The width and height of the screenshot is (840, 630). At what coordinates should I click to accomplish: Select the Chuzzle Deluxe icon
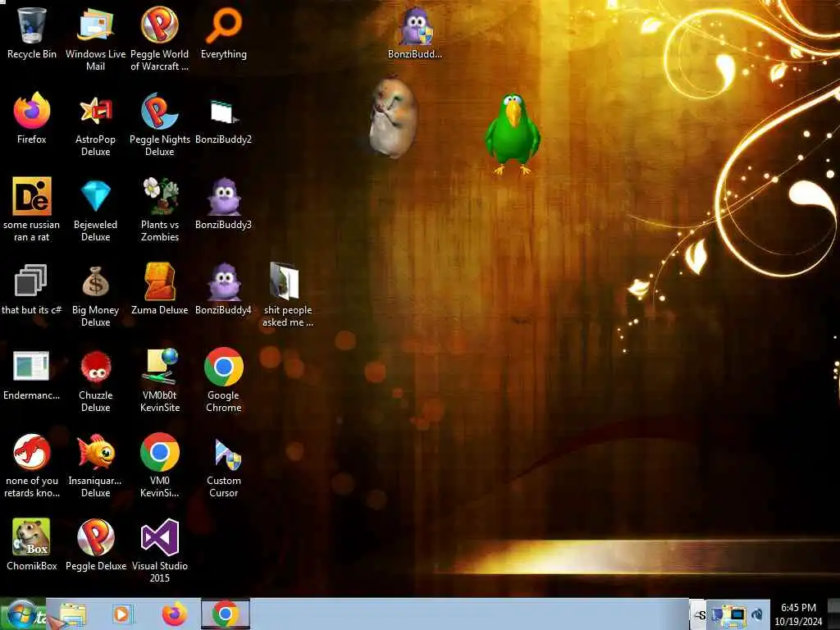[95, 380]
